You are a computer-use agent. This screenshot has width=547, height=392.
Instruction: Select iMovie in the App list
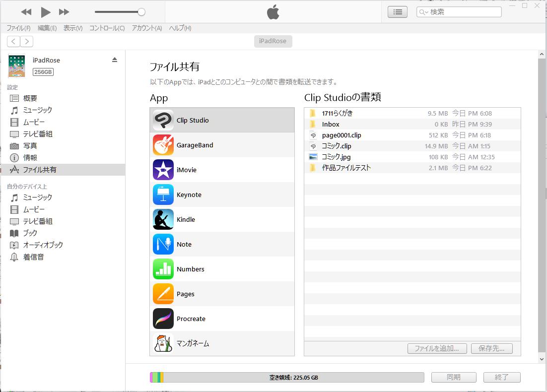tap(222, 170)
